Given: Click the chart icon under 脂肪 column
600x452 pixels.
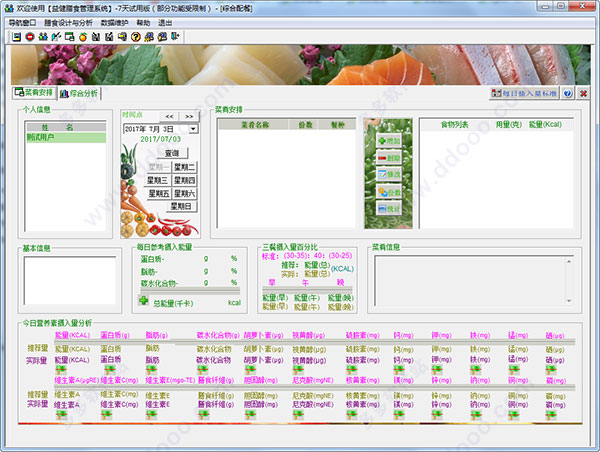Looking at the screenshot, I should (152, 370).
